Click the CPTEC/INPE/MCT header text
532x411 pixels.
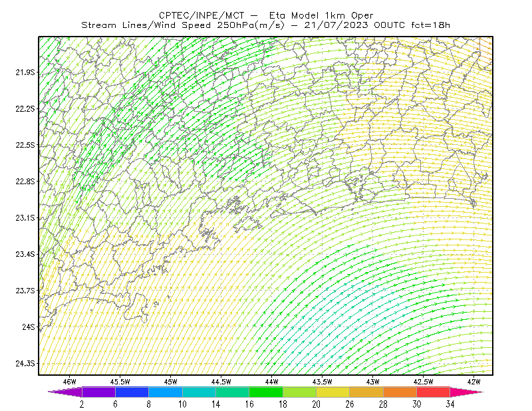(x=201, y=15)
